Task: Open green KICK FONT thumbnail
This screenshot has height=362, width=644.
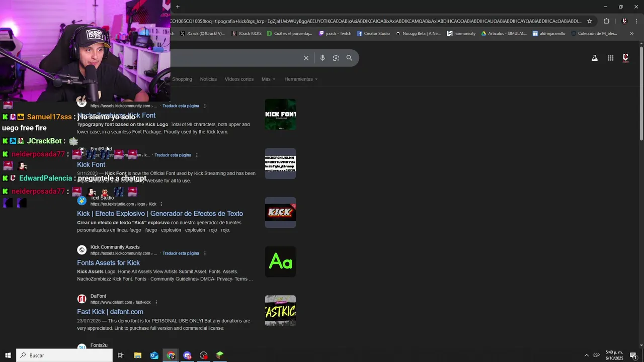Action: click(x=280, y=114)
